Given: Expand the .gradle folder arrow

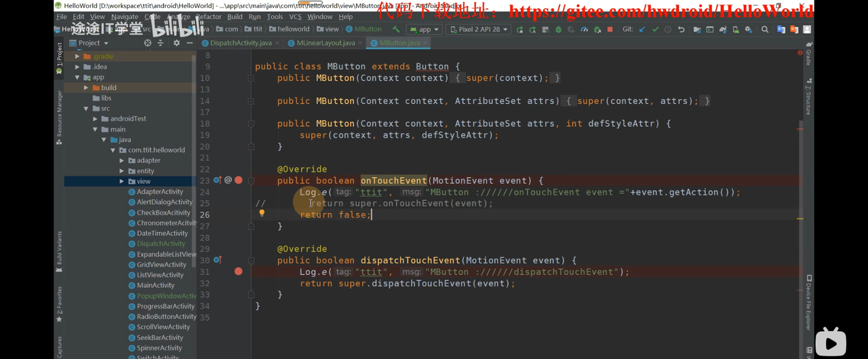Looking at the screenshot, I should [77, 56].
